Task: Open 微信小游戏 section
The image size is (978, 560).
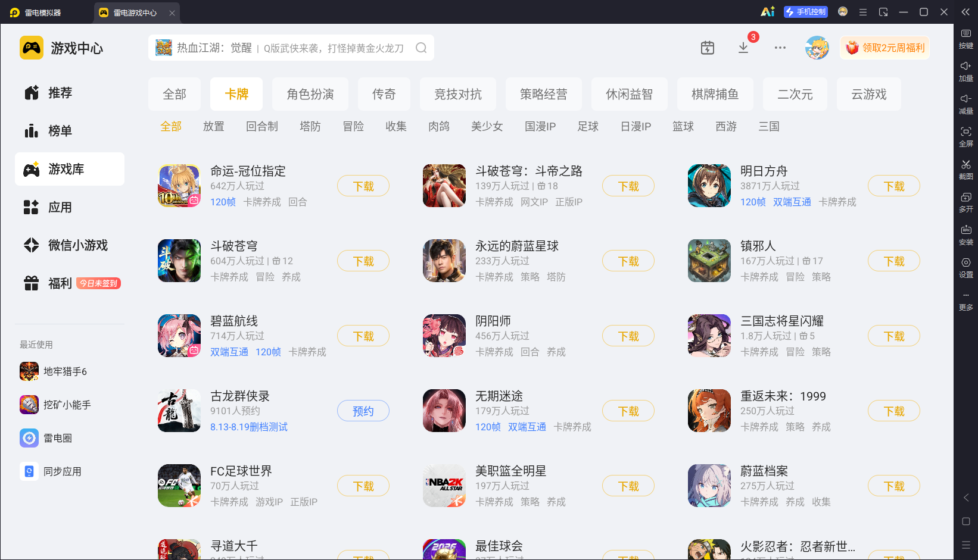Action: tap(70, 245)
